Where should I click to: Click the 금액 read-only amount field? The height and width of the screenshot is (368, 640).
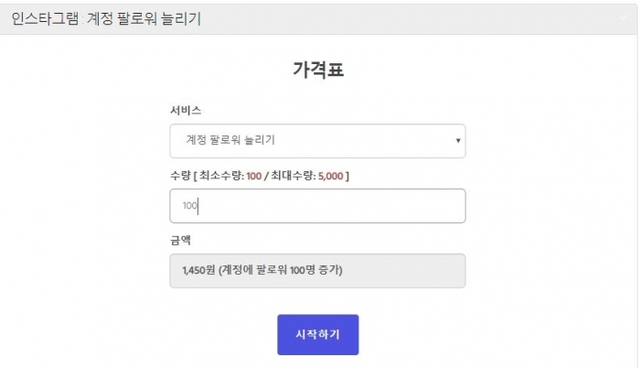point(318,270)
